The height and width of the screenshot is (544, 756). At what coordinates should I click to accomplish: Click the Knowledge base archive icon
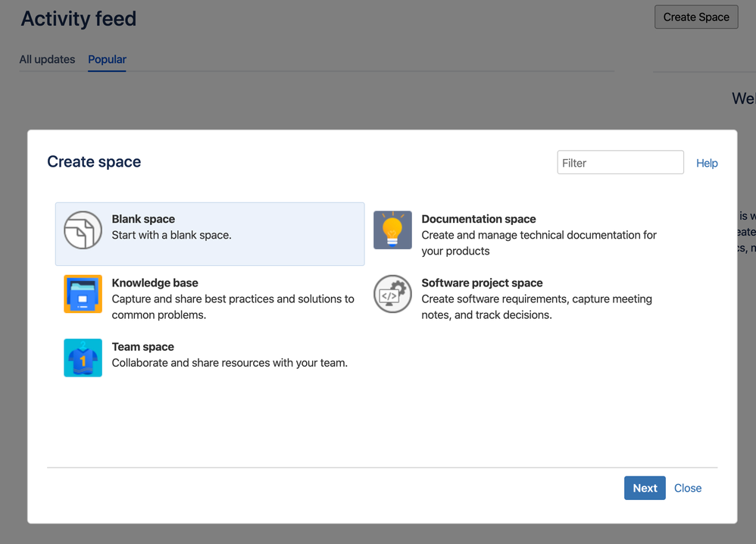tap(83, 294)
